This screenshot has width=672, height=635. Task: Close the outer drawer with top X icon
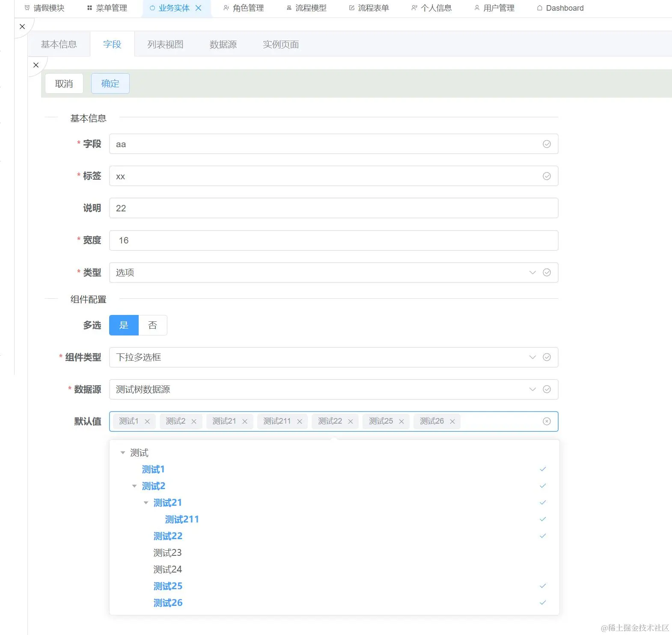coord(22,27)
